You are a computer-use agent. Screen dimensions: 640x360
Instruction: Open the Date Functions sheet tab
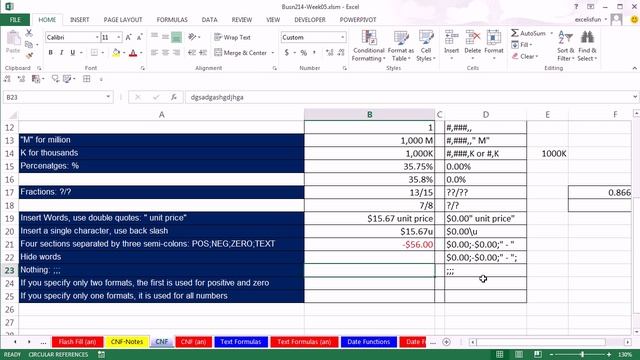click(x=369, y=342)
